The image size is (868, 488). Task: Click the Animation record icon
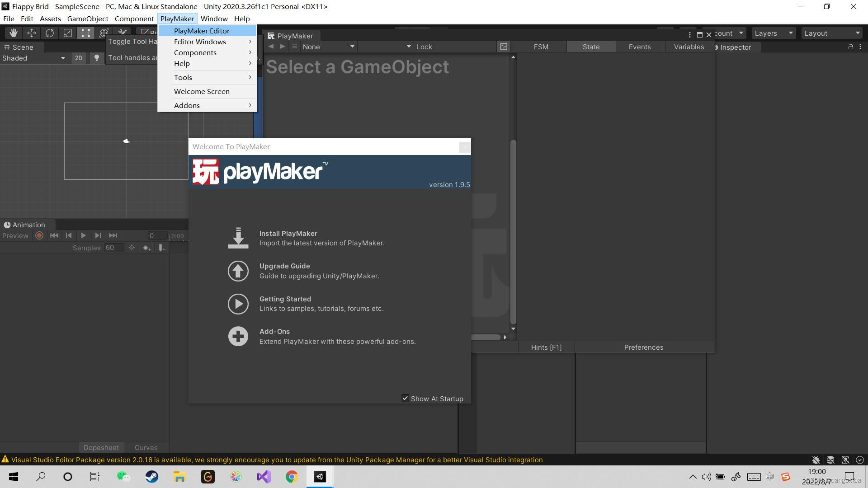tap(39, 235)
